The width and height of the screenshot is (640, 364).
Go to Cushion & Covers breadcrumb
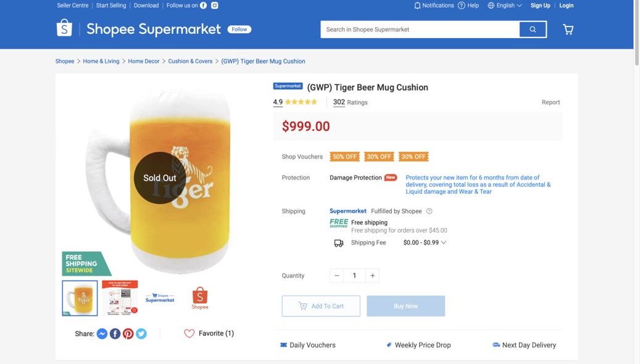[x=190, y=61]
